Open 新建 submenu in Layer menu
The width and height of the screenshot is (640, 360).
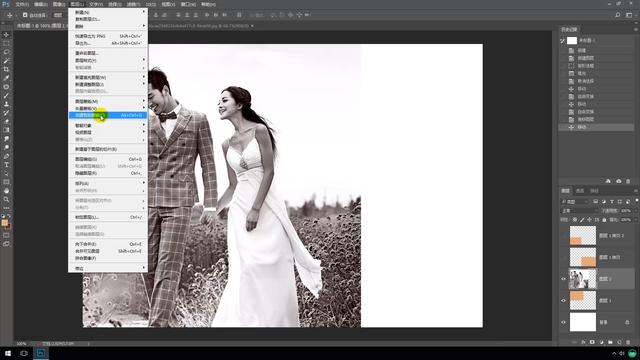coord(108,12)
